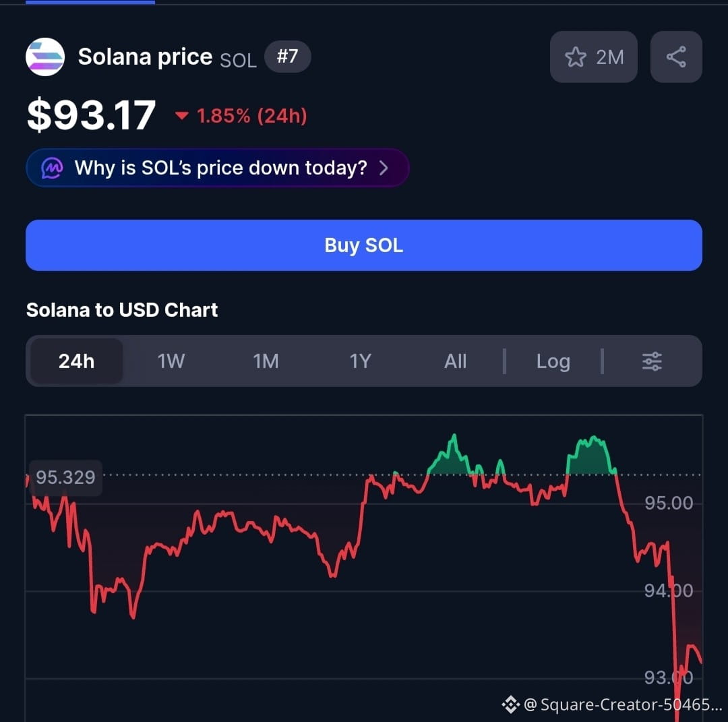728x722 pixels.
Task: Add Solana to watchlist via star icon
Action: 575,57
